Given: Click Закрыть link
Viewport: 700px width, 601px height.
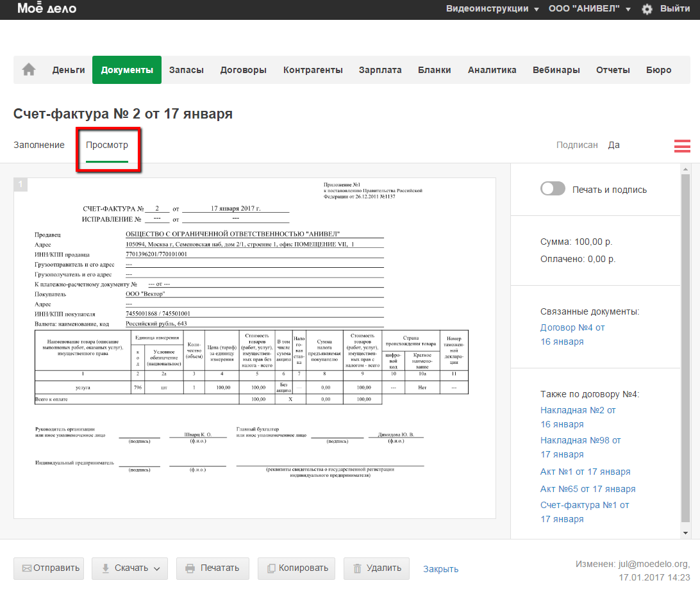Looking at the screenshot, I should [x=440, y=569].
